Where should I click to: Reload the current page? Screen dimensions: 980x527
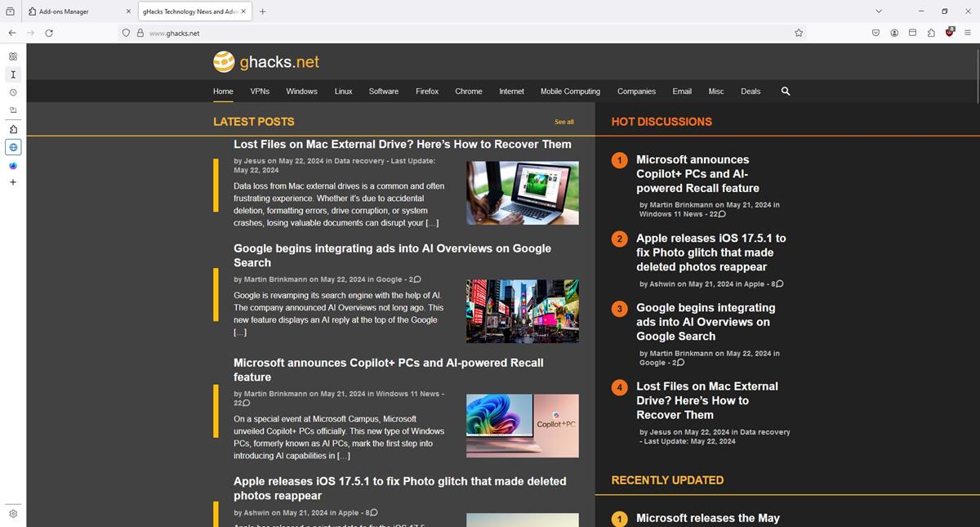click(49, 33)
